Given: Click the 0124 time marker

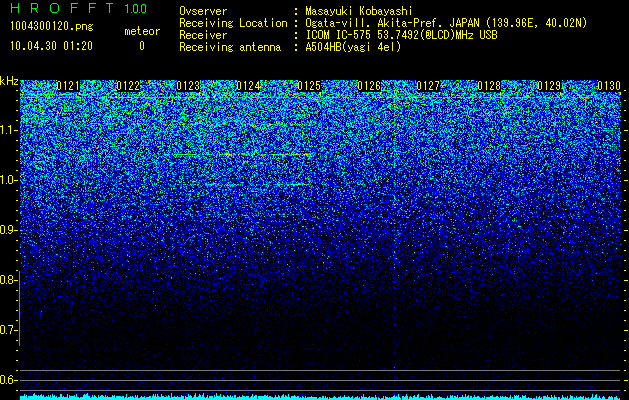Looking at the screenshot, I should (249, 86).
